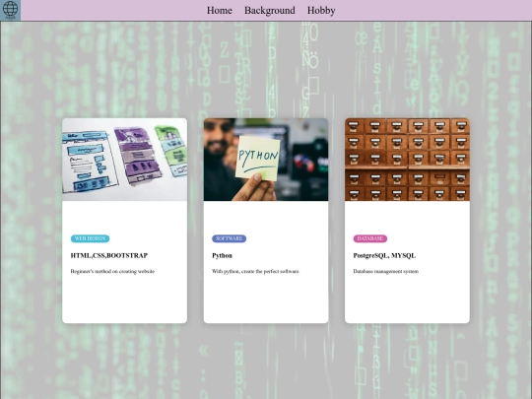Select the WEB DESIGN tag badge
Viewport: 532px width, 399px height.
(90, 238)
